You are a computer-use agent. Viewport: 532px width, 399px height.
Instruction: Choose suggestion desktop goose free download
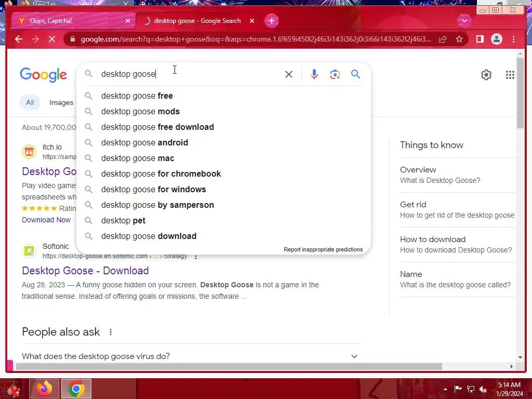[x=224, y=127]
